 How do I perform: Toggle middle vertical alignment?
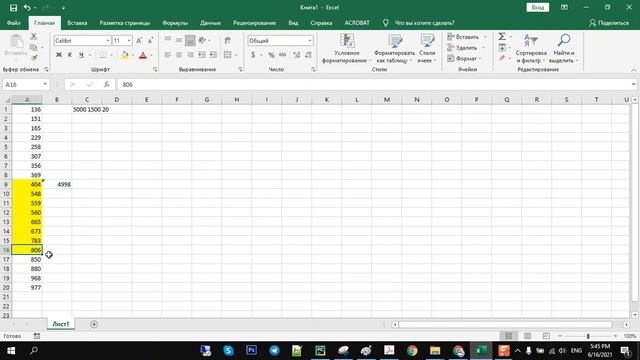tap(179, 40)
